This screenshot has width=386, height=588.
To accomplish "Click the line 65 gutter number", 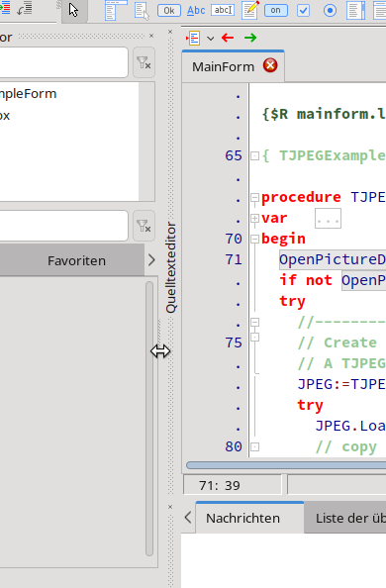I will coord(234,155).
